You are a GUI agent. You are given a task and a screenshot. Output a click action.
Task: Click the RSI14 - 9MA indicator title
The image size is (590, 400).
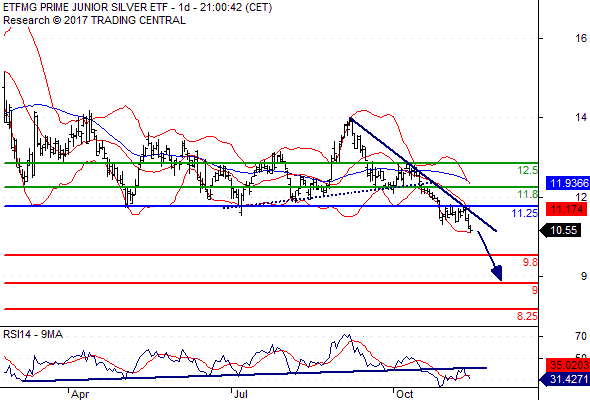pos(33,334)
